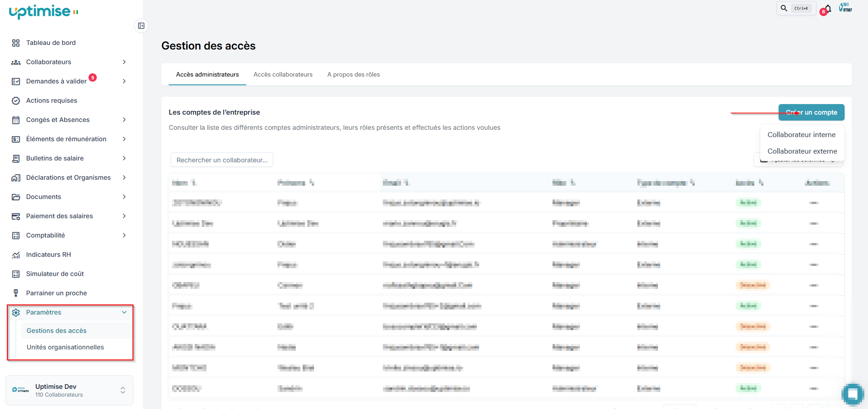Click the Parrainer un proche trophy icon
This screenshot has height=409, width=868.
click(x=16, y=293)
